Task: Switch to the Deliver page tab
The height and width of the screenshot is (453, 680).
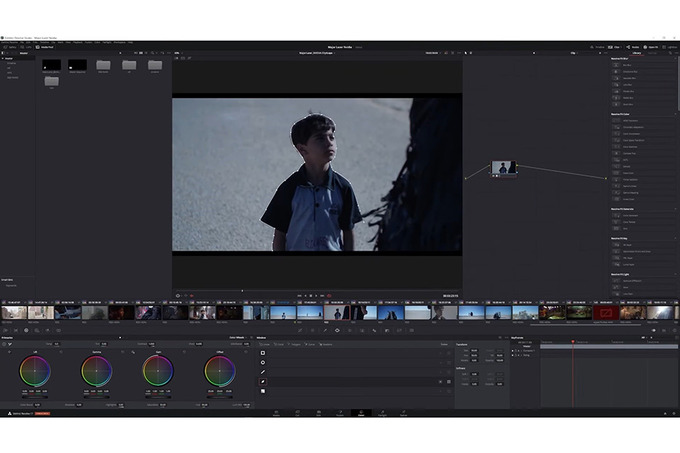Action: pyautogui.click(x=403, y=413)
